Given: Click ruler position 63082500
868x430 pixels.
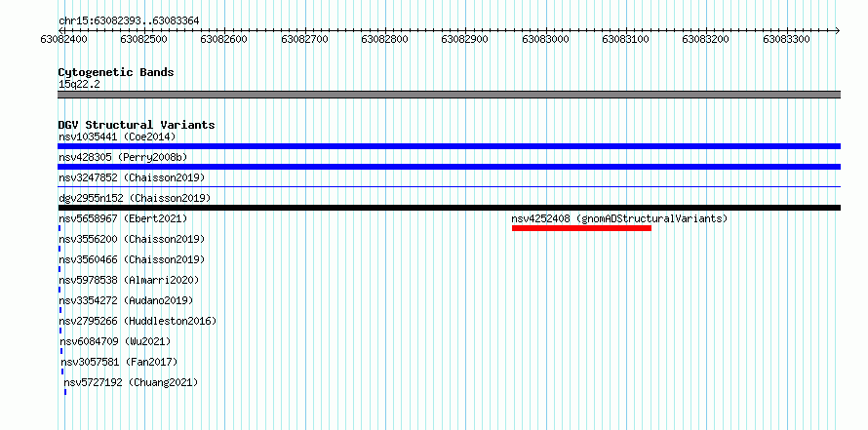Looking at the screenshot, I should click(x=144, y=39).
